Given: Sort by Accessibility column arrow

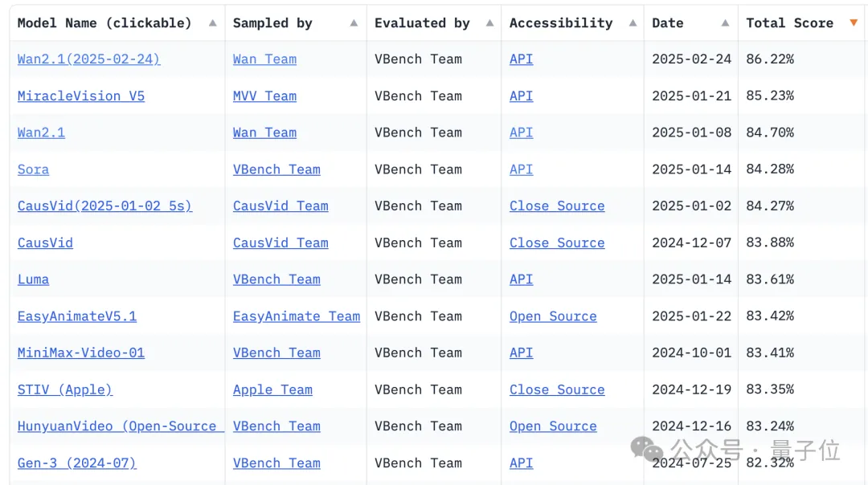Looking at the screenshot, I should tap(633, 23).
